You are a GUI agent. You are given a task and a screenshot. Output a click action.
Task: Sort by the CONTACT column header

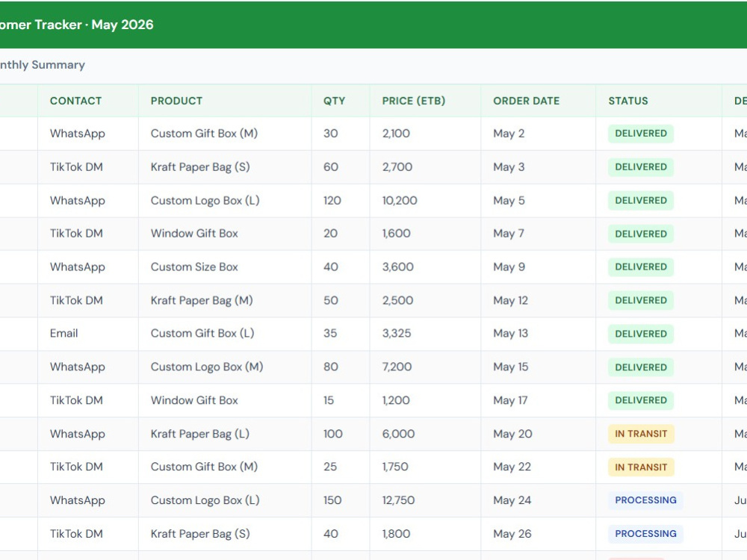click(x=75, y=101)
